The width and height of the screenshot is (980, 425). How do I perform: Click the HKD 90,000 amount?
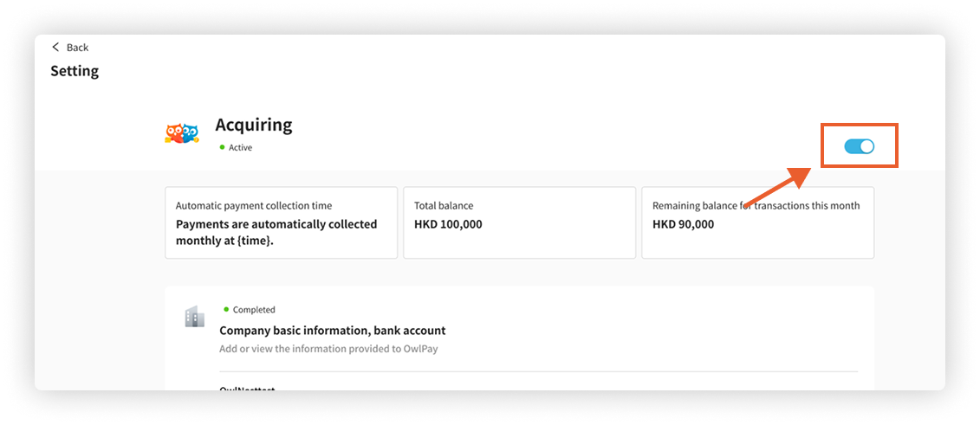[683, 224]
